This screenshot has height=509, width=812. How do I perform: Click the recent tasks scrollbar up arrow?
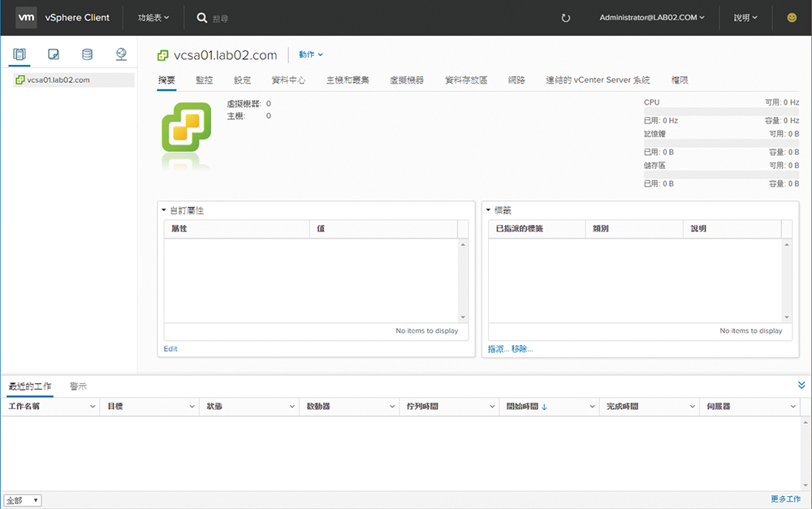(x=806, y=422)
